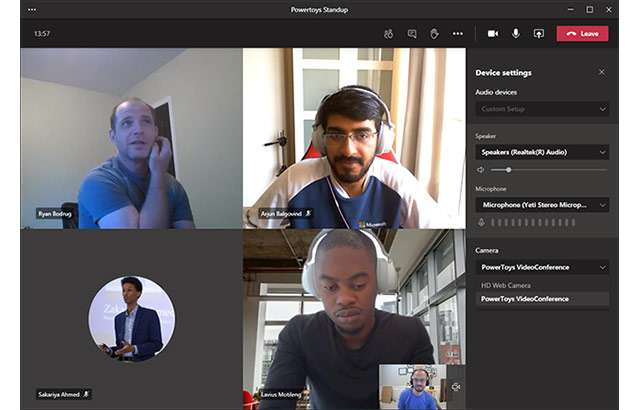The image size is (640, 410).
Task: Leave the Powertoys Standup meeting
Action: pyautogui.click(x=582, y=33)
